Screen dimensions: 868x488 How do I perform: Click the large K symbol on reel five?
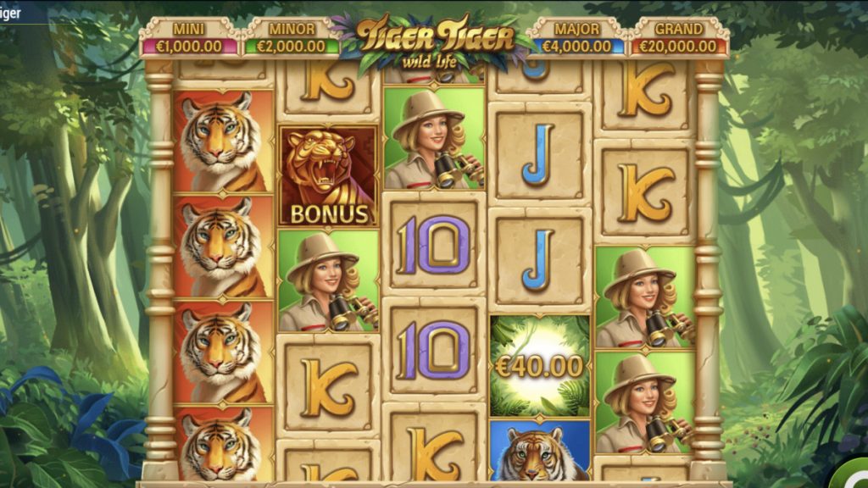tap(645, 192)
